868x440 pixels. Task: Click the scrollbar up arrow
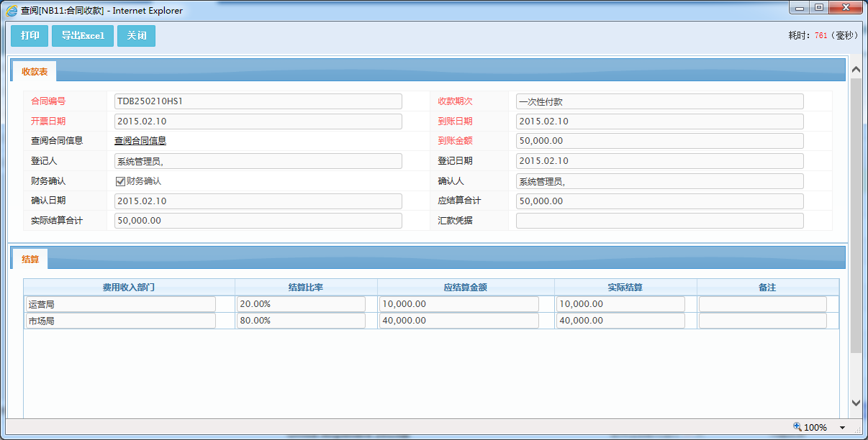point(856,70)
